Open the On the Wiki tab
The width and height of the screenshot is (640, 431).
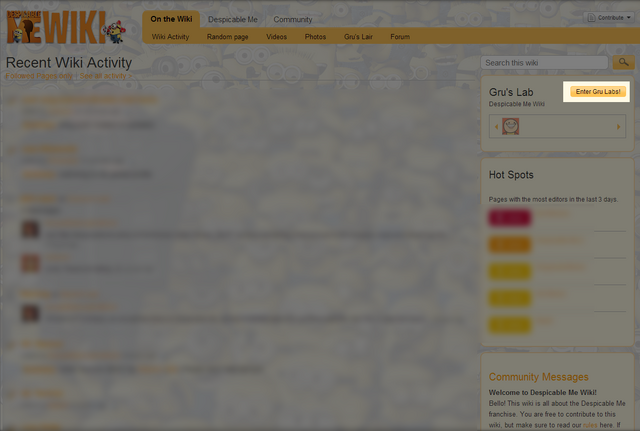point(171,19)
